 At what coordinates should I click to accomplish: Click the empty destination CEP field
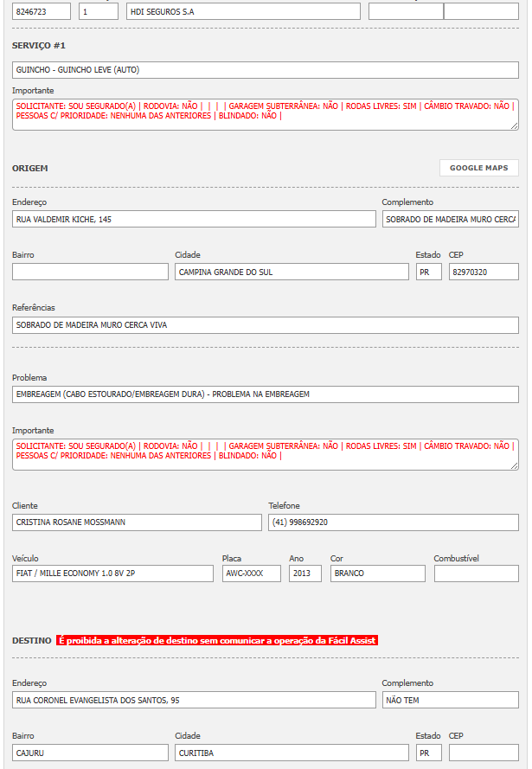pos(484,753)
